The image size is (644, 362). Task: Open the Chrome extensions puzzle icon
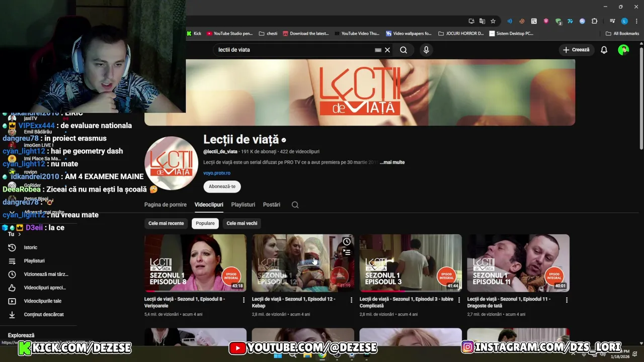click(x=595, y=21)
